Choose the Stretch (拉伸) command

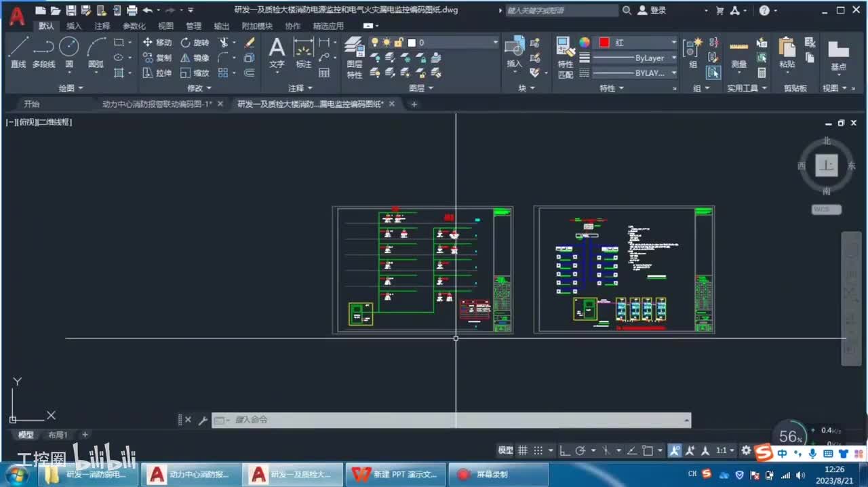pyautogui.click(x=157, y=73)
